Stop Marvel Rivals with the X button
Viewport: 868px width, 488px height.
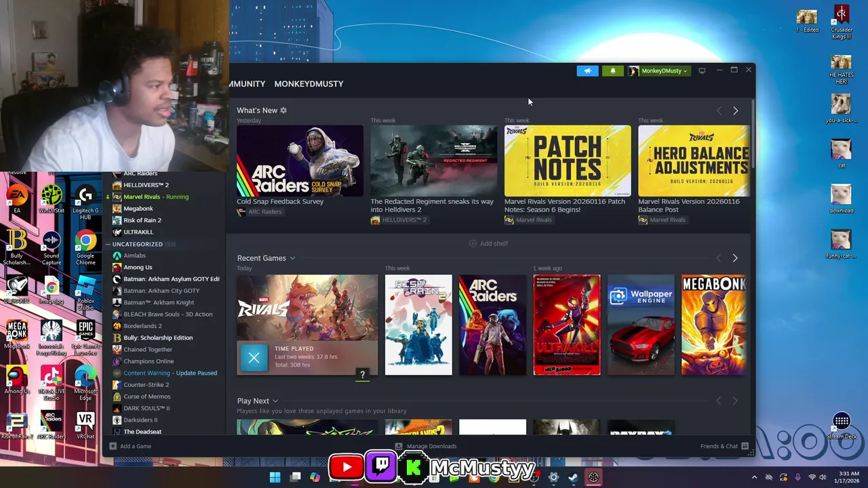pos(254,359)
